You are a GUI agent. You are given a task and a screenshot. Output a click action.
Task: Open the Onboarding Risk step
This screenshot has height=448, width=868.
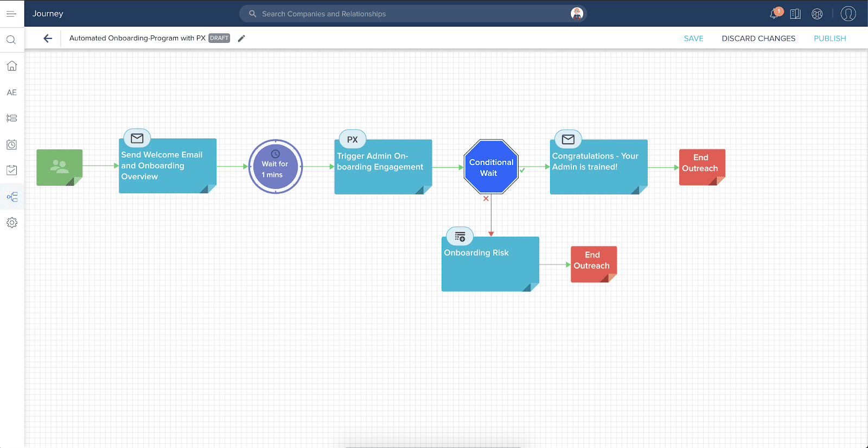pos(490,264)
